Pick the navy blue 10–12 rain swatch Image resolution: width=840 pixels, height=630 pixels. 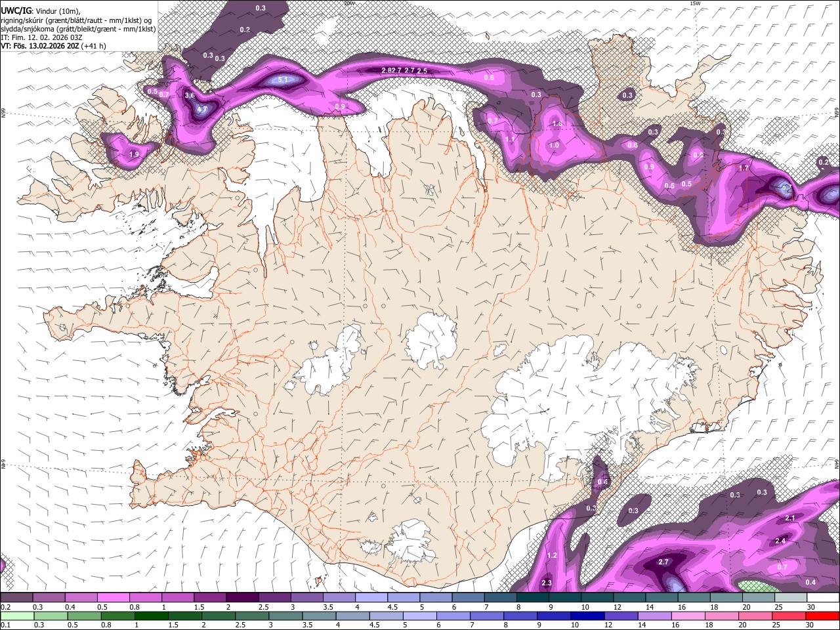[587, 616]
